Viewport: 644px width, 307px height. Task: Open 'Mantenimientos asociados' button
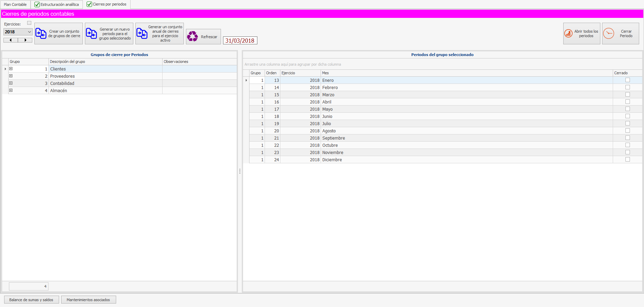pos(88,300)
